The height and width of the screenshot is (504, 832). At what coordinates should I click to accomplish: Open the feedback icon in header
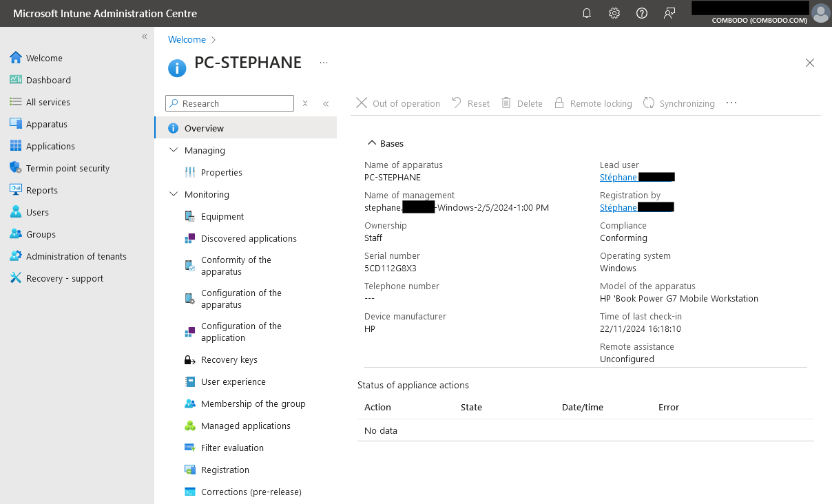(669, 13)
